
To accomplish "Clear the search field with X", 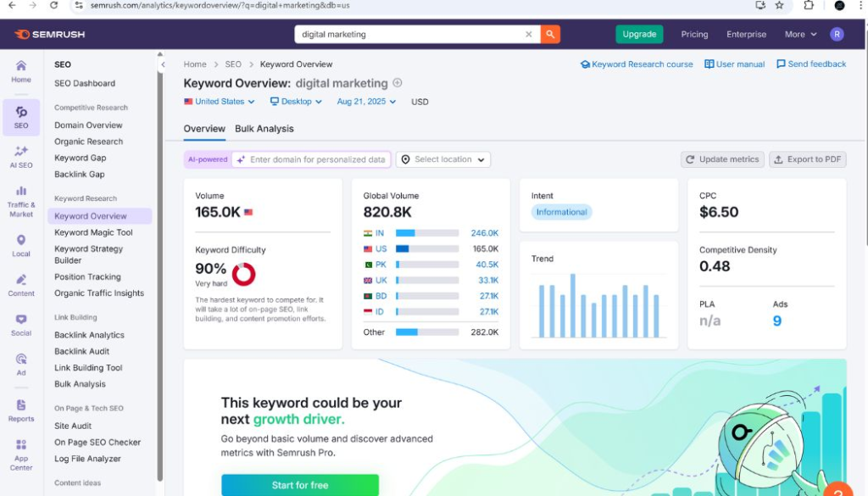I will click(x=529, y=34).
